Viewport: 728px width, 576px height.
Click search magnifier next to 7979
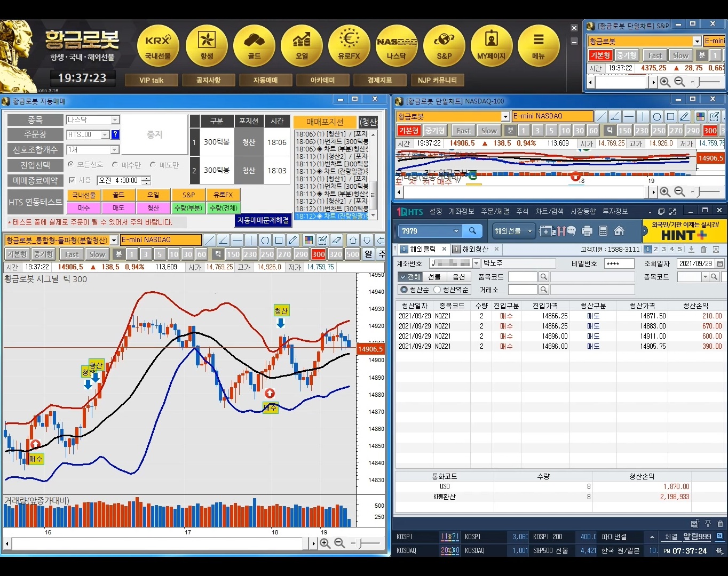[x=472, y=231]
